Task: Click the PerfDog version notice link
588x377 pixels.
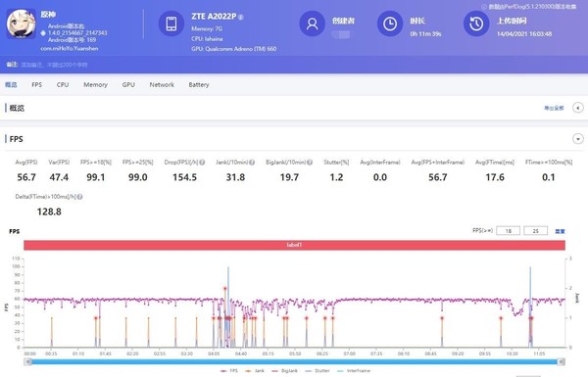Action: (x=529, y=7)
